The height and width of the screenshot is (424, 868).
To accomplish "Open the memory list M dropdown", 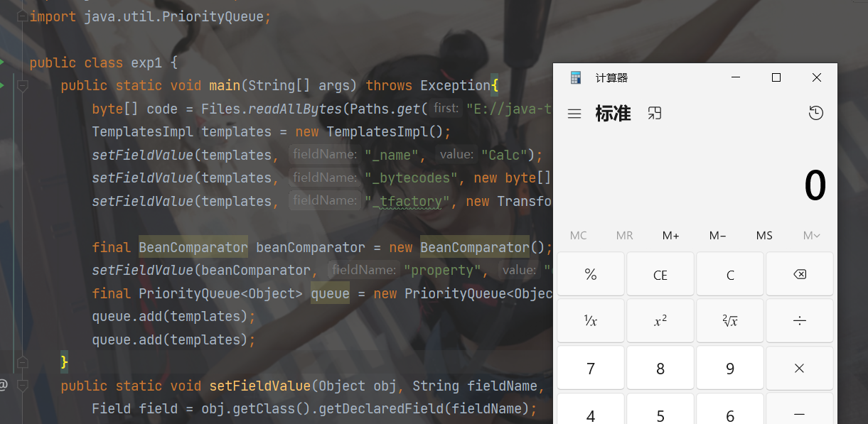I will [x=811, y=235].
